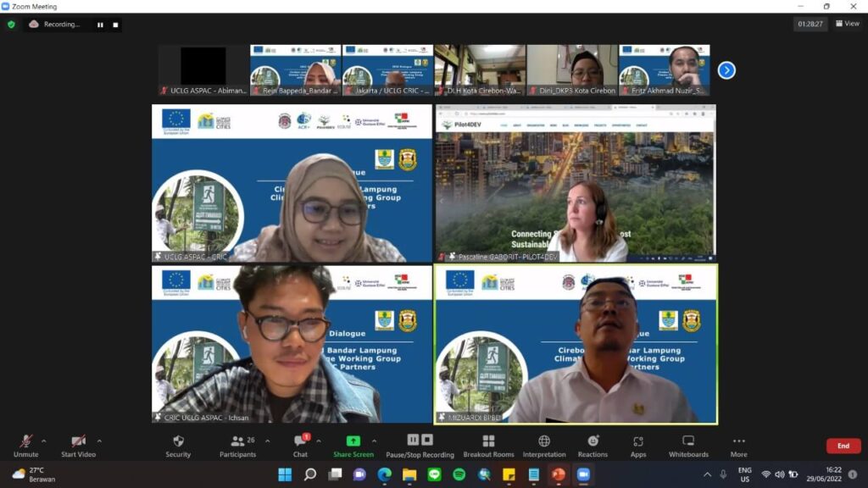The height and width of the screenshot is (488, 868).
Task: Open Zoom Apps
Action: 638,446
